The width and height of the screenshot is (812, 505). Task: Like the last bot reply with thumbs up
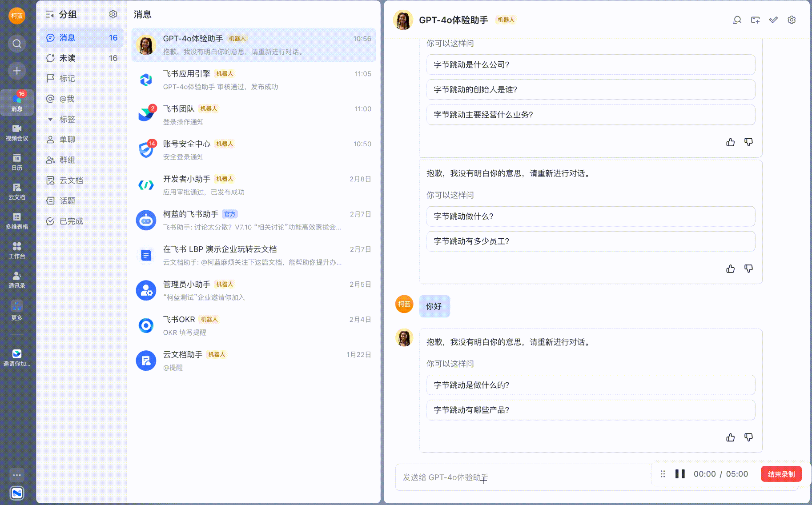click(731, 437)
